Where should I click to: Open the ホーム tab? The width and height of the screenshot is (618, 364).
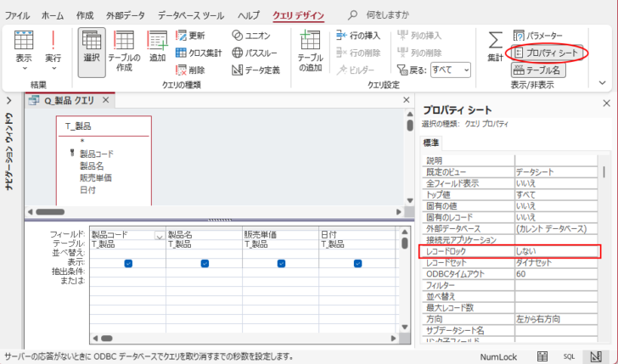pyautogui.click(x=53, y=16)
